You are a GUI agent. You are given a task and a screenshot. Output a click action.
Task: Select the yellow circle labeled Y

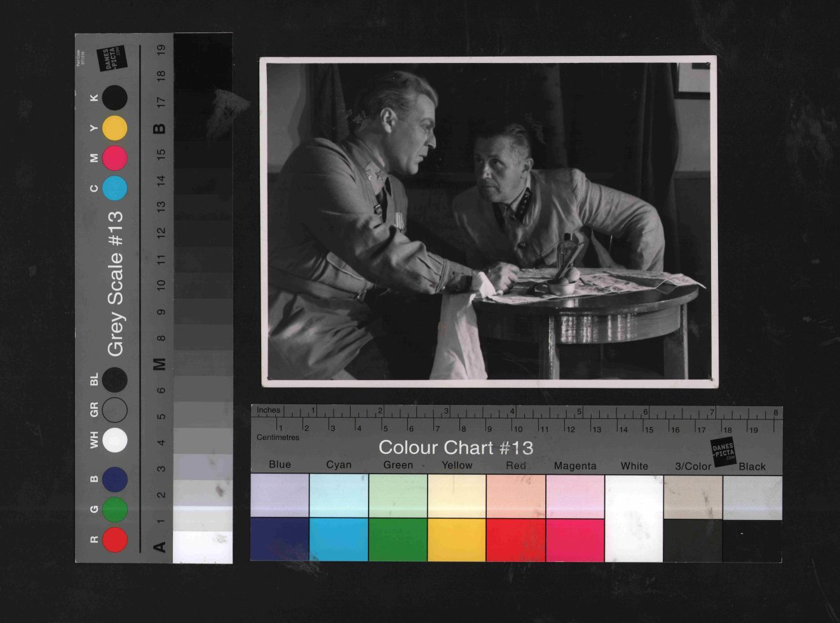(115, 128)
